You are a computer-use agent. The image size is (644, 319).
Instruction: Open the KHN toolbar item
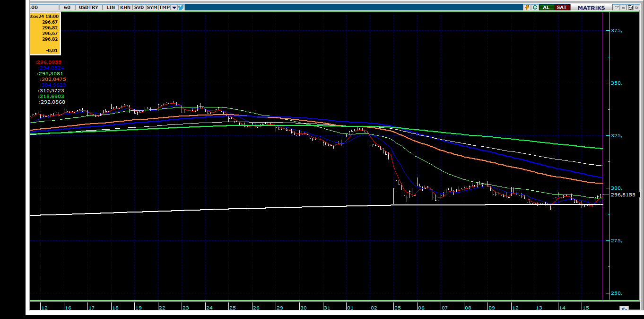click(x=125, y=8)
